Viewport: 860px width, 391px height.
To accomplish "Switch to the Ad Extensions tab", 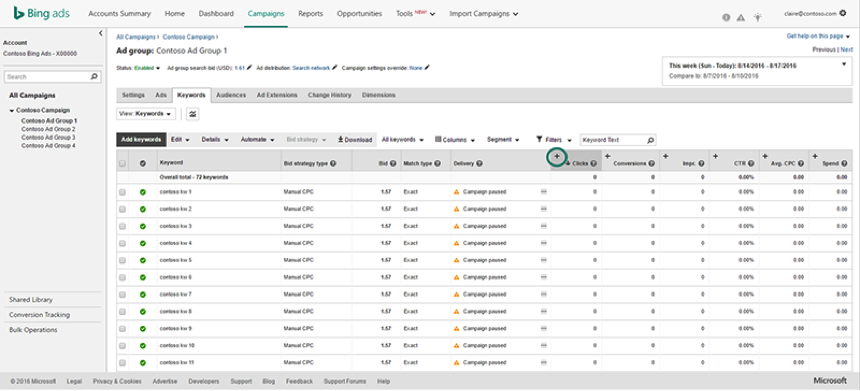I will pos(277,95).
